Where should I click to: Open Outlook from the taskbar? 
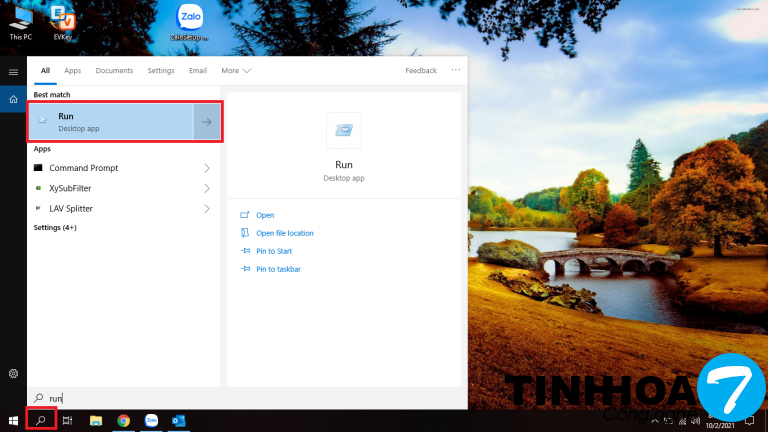178,421
